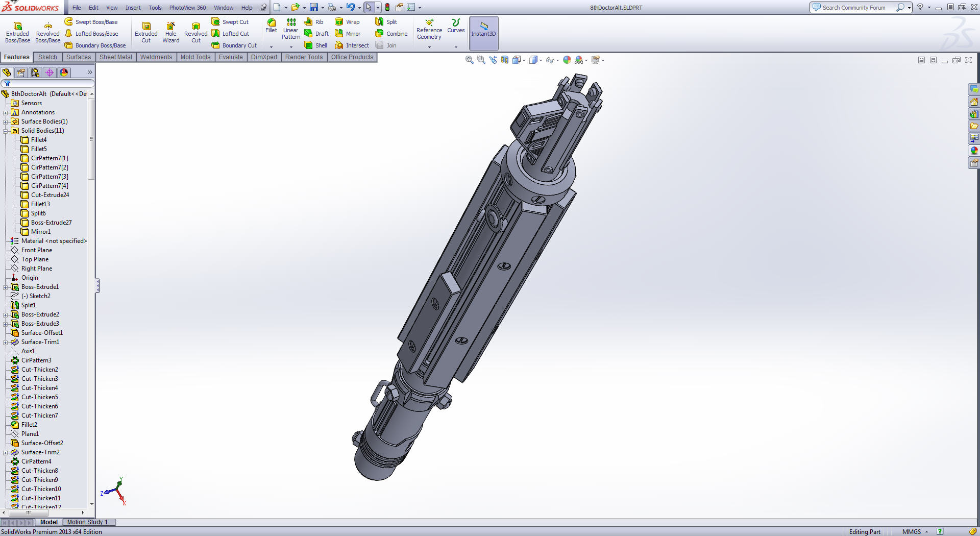
Task: Select the Mirror feature tool
Action: click(x=348, y=34)
